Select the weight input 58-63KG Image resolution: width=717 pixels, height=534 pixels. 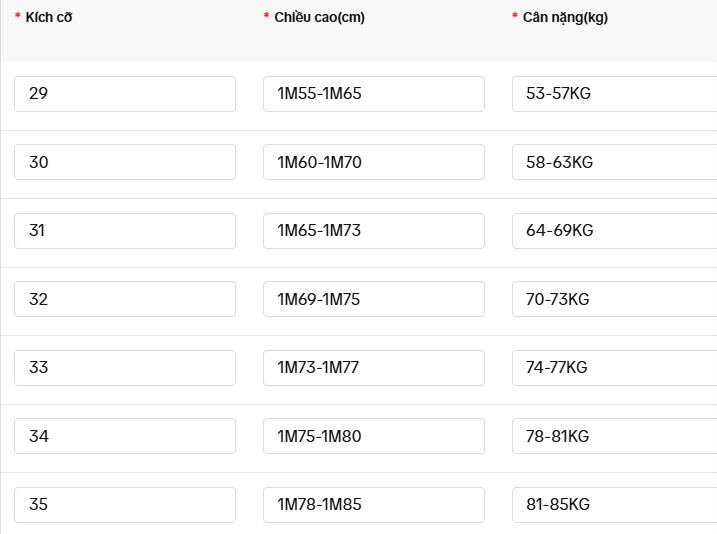(615, 162)
